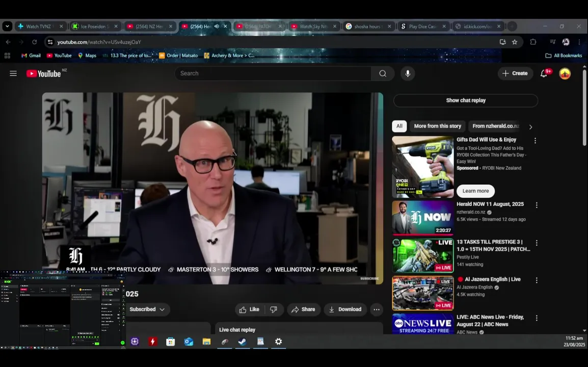Reload the page in Chrome
The width and height of the screenshot is (588, 367).
35,42
